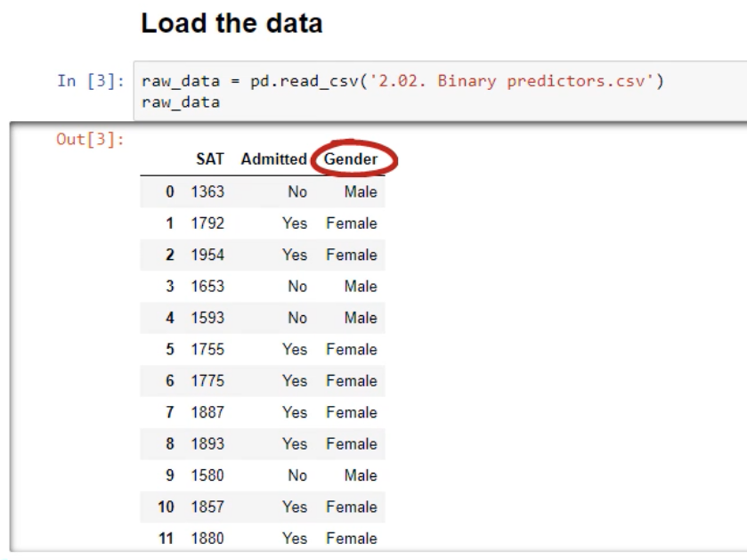747x560 pixels.
Task: Click the circled Gender column header
Action: (x=351, y=159)
